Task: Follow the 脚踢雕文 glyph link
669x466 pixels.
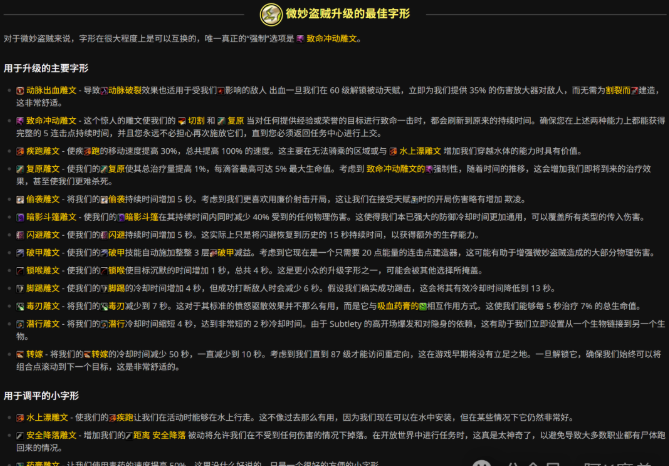Action: tap(45, 289)
